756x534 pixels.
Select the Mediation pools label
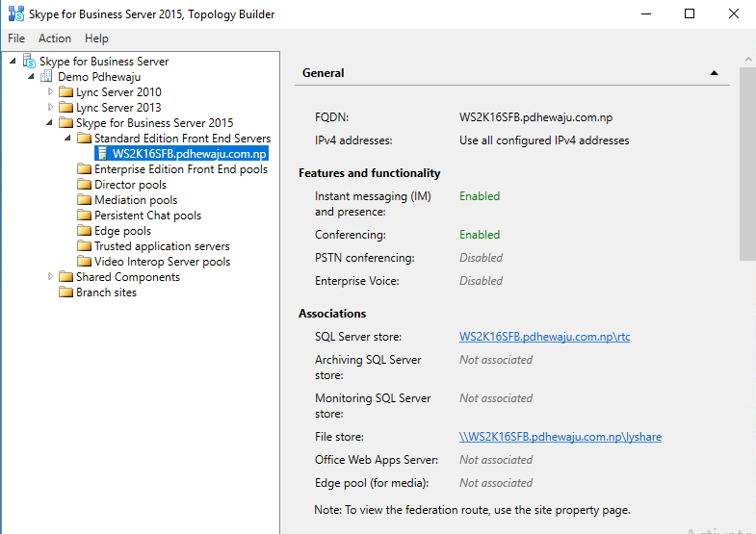136,200
